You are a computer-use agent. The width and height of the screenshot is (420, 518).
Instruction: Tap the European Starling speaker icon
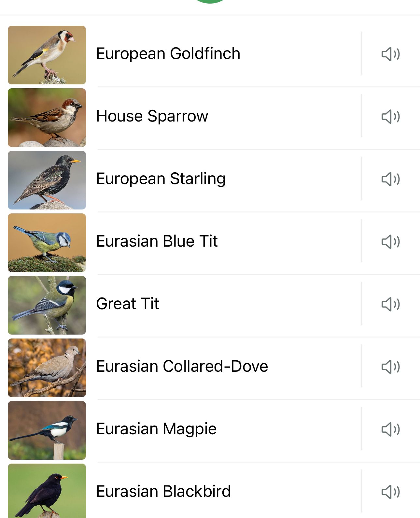point(390,179)
